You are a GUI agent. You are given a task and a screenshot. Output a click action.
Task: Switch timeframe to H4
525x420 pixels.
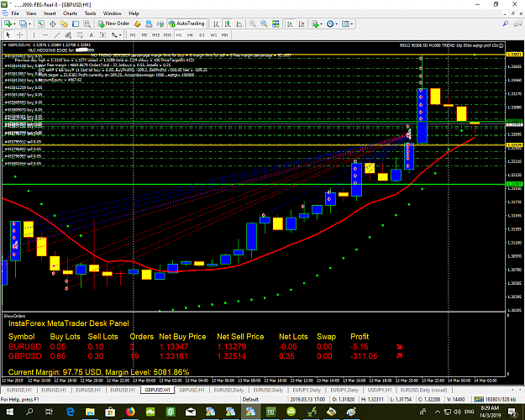click(190, 34)
